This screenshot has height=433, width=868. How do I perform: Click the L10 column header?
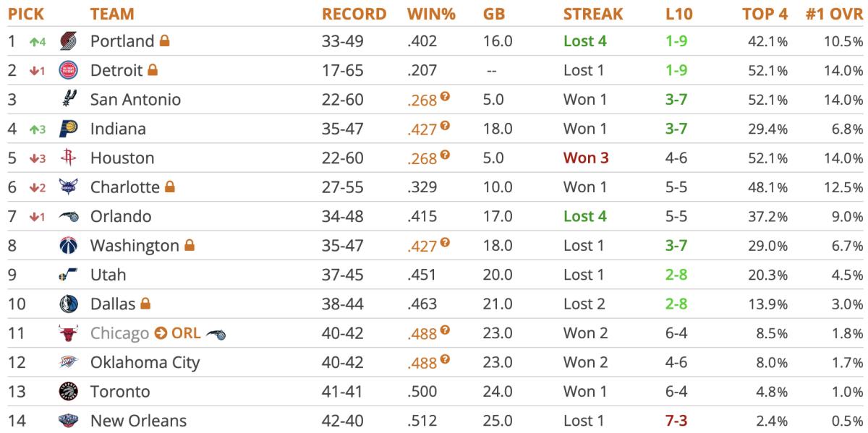click(679, 14)
